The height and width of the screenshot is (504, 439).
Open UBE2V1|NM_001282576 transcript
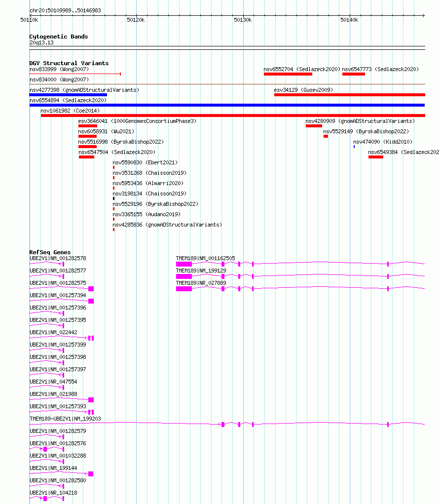(x=58, y=443)
